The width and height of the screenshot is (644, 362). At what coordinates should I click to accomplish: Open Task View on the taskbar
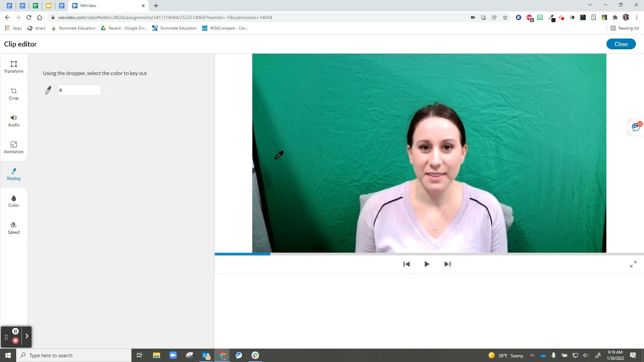coord(139,355)
